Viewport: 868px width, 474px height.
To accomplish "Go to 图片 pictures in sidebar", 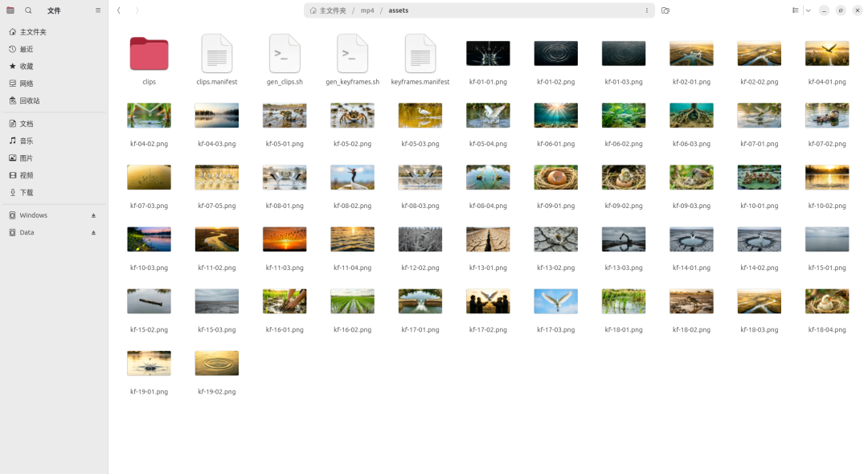I will tap(55, 158).
